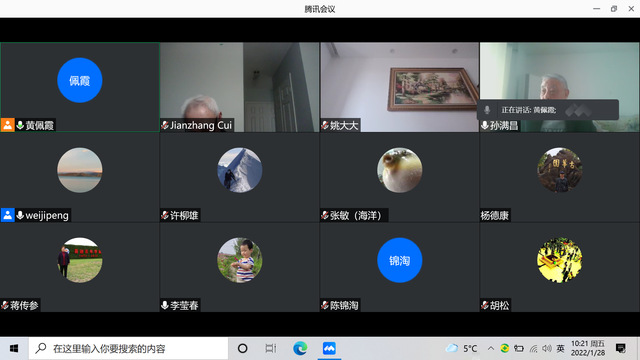Select the 锦淘 blue avatar circle
Image resolution: width=640 pixels, height=360 pixels.
[x=400, y=260]
